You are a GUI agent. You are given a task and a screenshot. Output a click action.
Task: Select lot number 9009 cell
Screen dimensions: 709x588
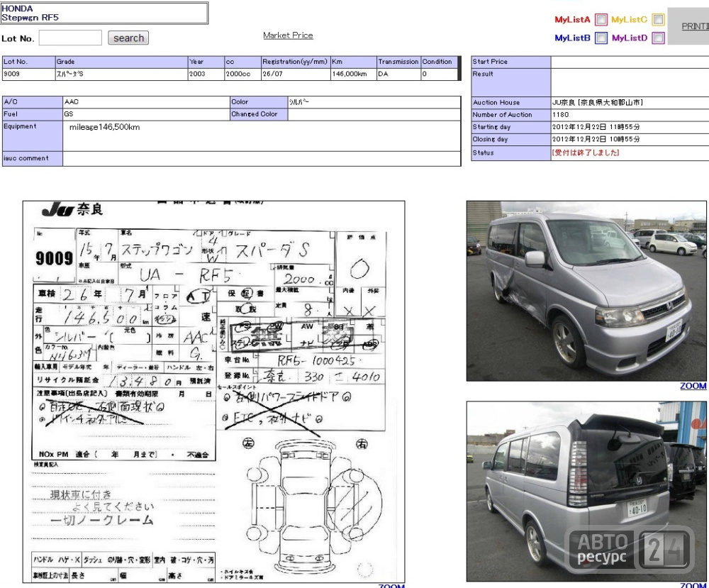coord(28,74)
